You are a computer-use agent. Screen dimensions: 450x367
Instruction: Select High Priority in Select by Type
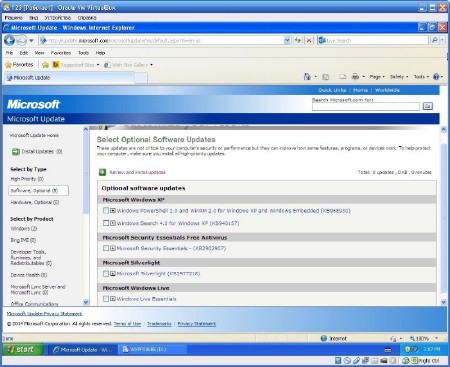pos(27,179)
